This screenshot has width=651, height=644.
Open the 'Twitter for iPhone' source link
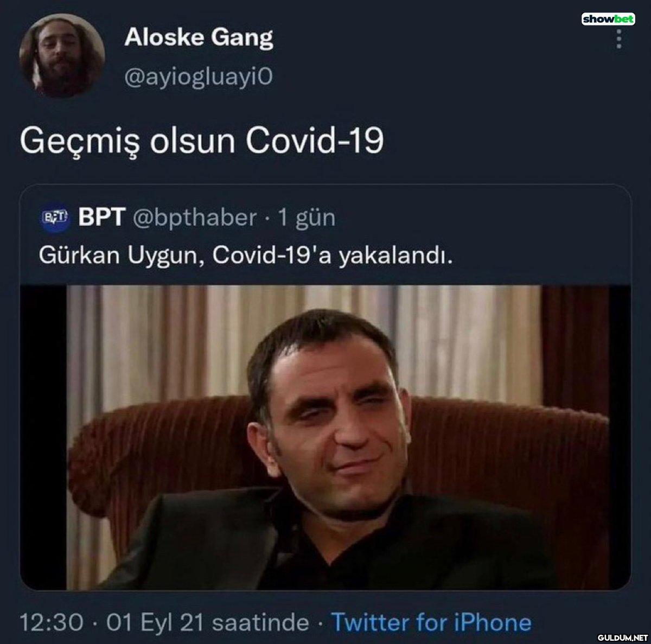click(x=431, y=622)
